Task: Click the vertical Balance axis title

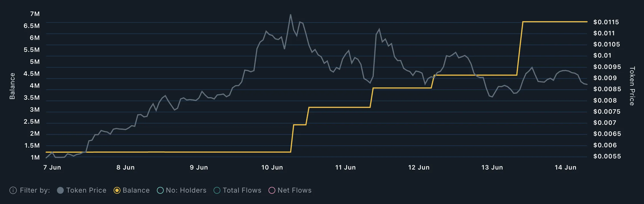Action: tap(12, 86)
